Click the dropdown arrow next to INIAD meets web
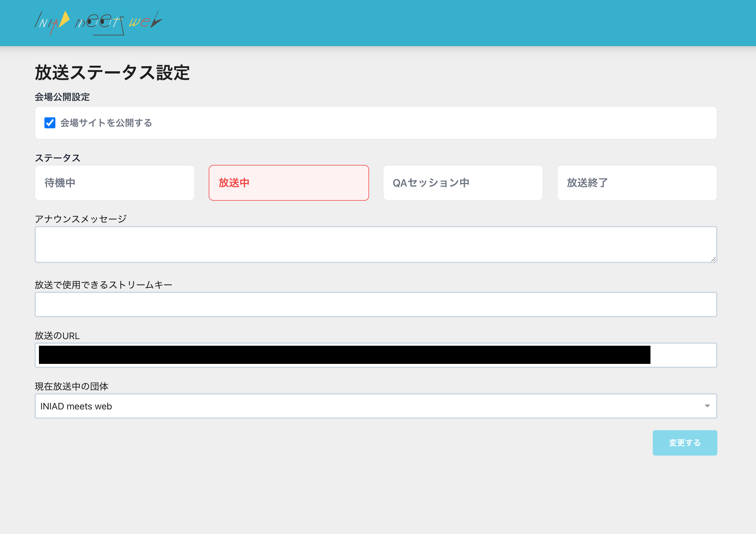This screenshot has height=534, width=756. click(x=707, y=406)
